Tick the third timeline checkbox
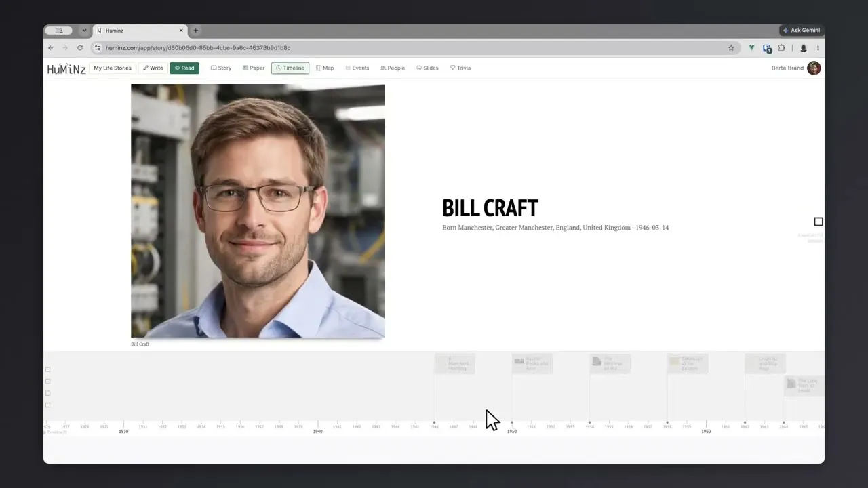 [47, 393]
